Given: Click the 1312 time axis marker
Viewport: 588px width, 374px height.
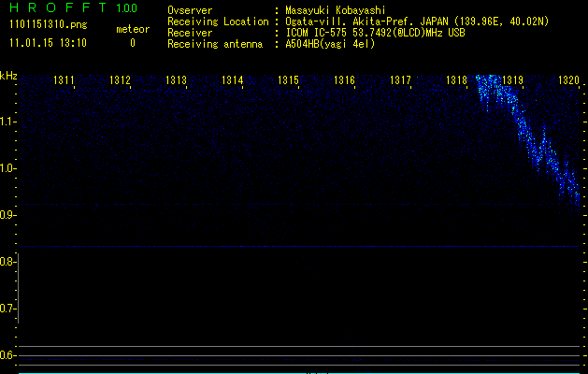Looking at the screenshot, I should (x=120, y=79).
